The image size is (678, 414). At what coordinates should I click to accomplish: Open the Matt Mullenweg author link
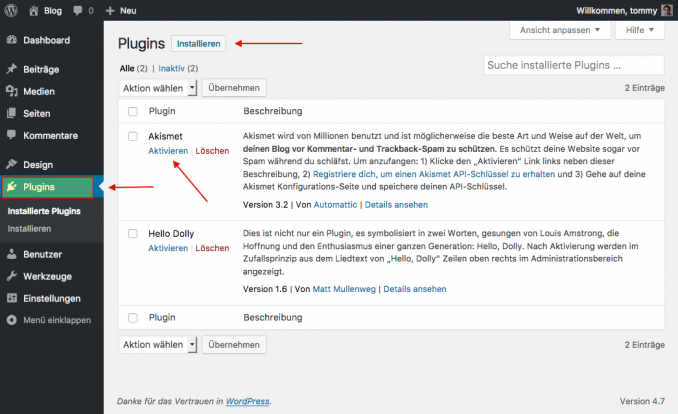[x=344, y=289]
